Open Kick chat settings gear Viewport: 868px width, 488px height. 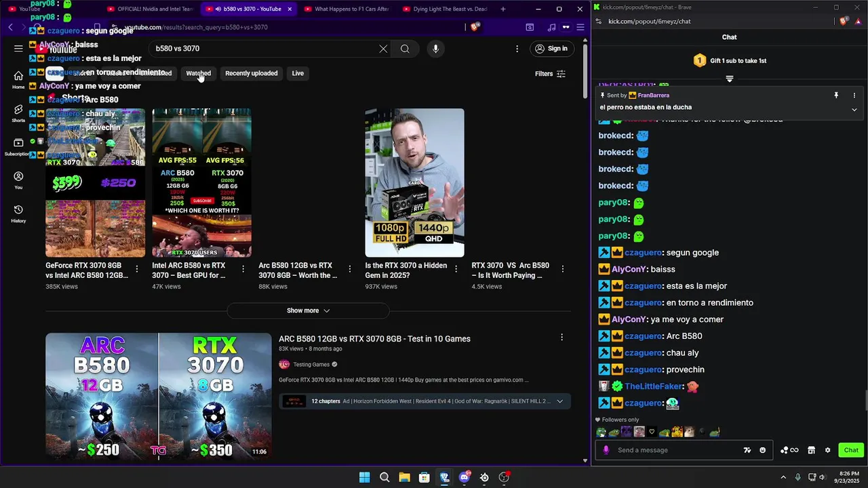coord(827,450)
